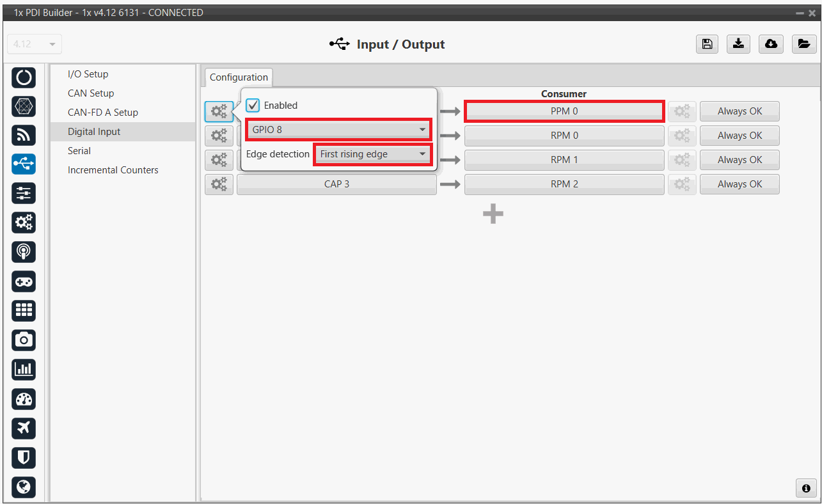Uncheck the Enabled checkbox

[253, 106]
